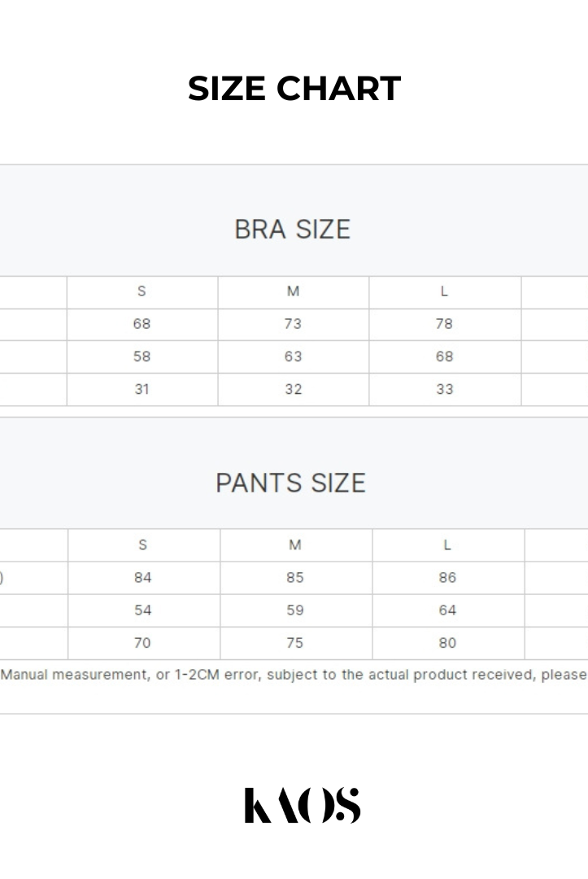Select the BRA SIZE section heading

(x=293, y=230)
